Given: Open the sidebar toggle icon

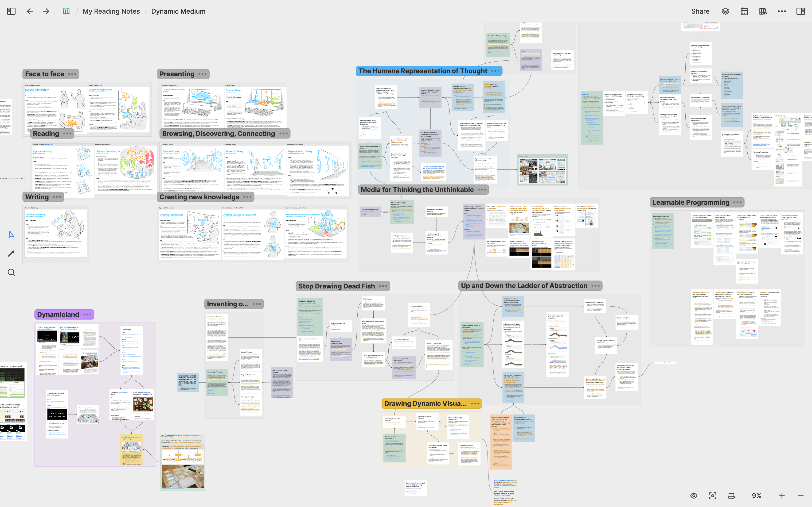Looking at the screenshot, I should (x=11, y=11).
